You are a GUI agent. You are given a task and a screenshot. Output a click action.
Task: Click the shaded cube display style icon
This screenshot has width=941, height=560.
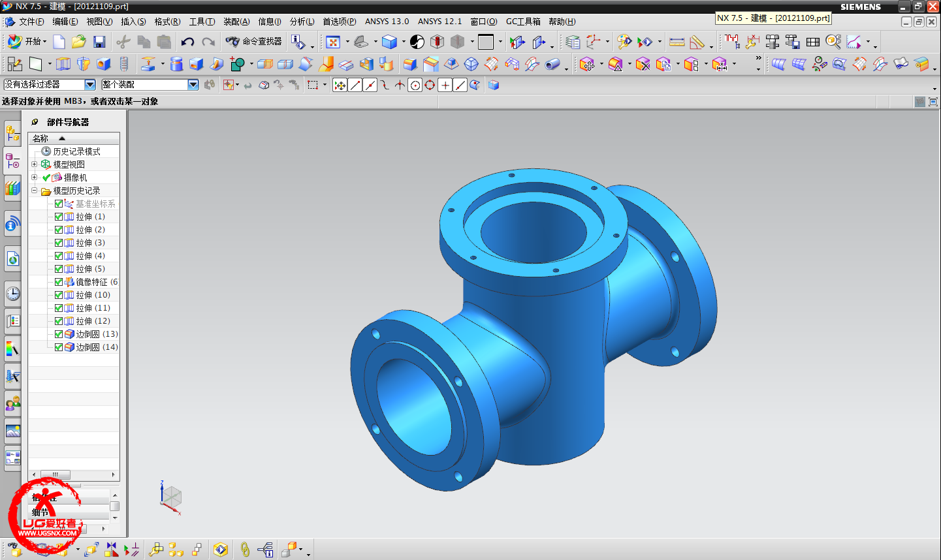tap(390, 42)
